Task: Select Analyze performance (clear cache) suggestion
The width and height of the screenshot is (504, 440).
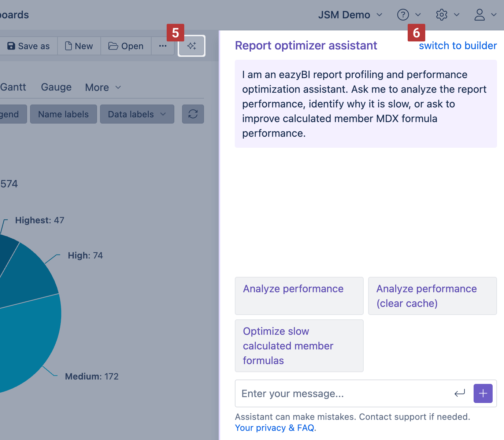Action: [x=433, y=296]
